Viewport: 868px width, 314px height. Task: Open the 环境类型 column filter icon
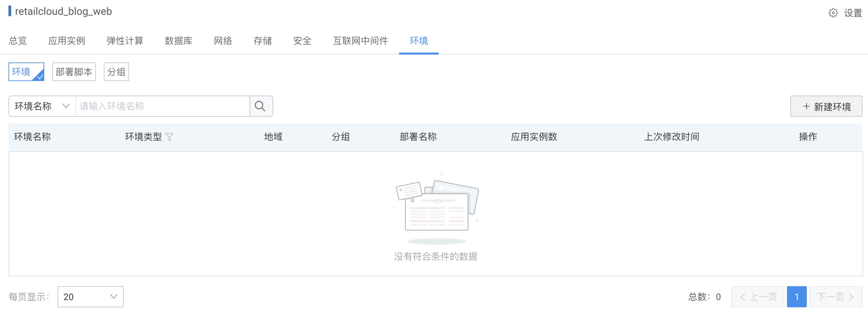tap(170, 137)
